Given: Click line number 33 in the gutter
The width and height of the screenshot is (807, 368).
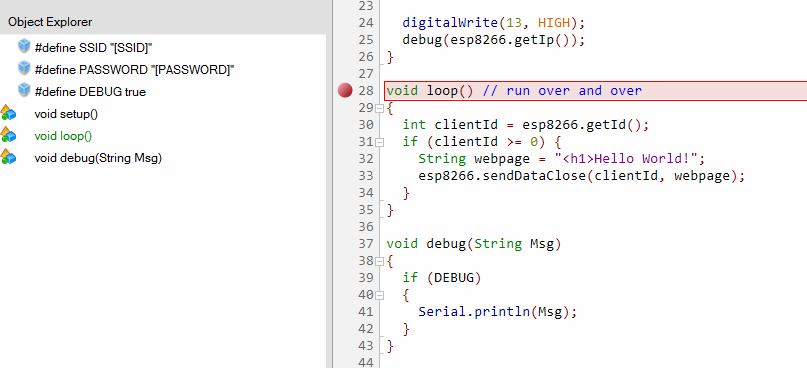Looking at the screenshot, I should tap(365, 176).
